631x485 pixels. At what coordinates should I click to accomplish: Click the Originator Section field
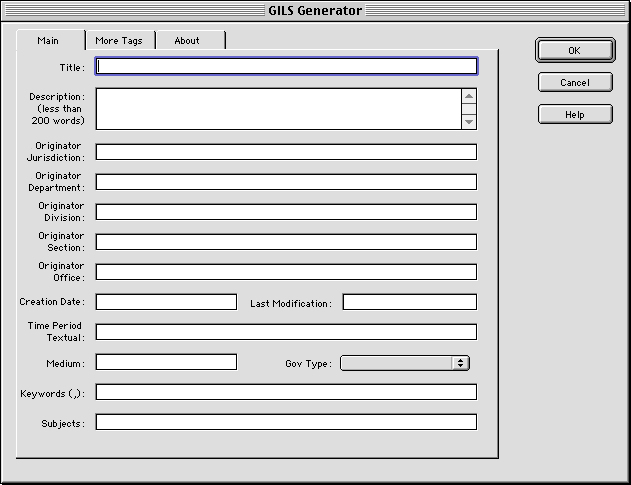pyautogui.click(x=286, y=242)
